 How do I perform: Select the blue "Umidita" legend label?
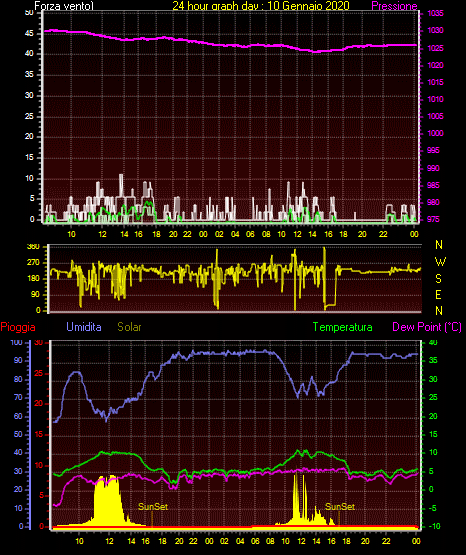click(x=84, y=327)
